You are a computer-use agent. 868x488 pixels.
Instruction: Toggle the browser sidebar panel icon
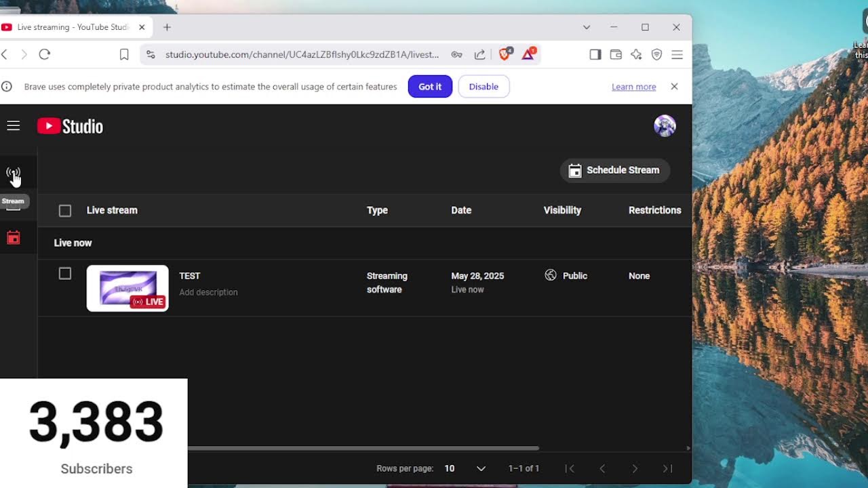595,54
